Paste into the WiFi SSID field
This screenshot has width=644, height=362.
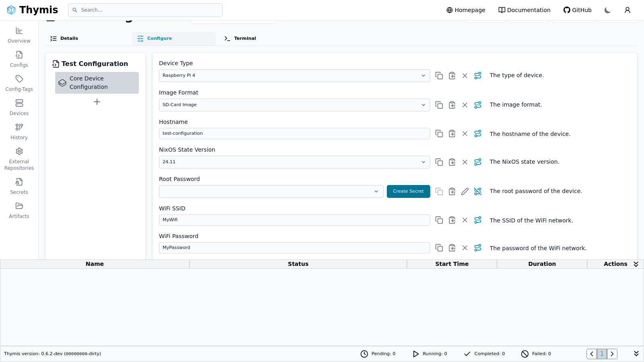point(452,220)
